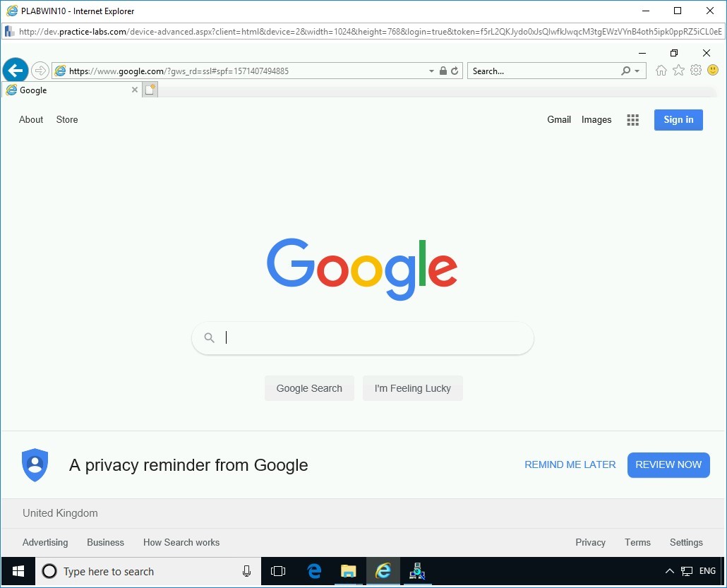Click the microphone icon in taskbar search
The width and height of the screenshot is (727, 588).
point(246,571)
